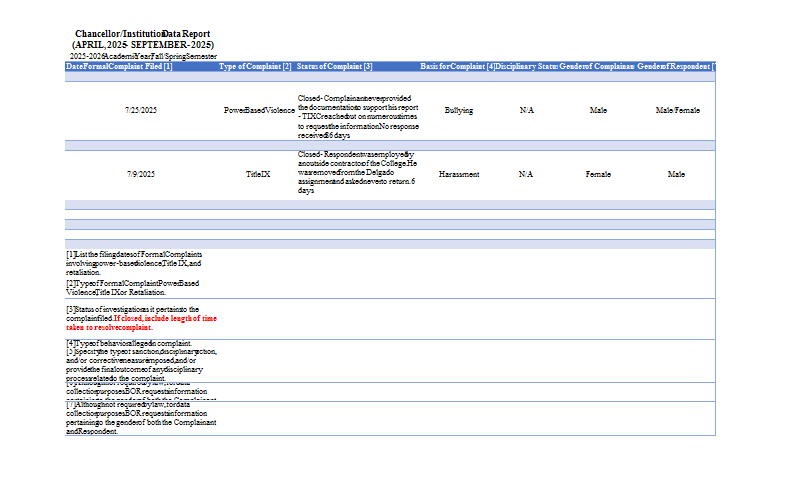Click the 'Chancellor/Institution Data Report' title
Viewport: 800px width, 486px height.
tap(142, 34)
